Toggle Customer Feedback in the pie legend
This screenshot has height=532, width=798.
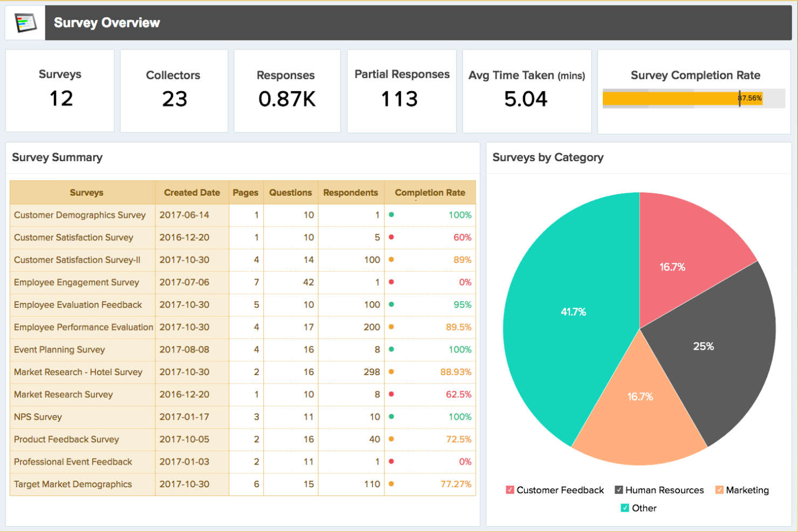coord(510,490)
